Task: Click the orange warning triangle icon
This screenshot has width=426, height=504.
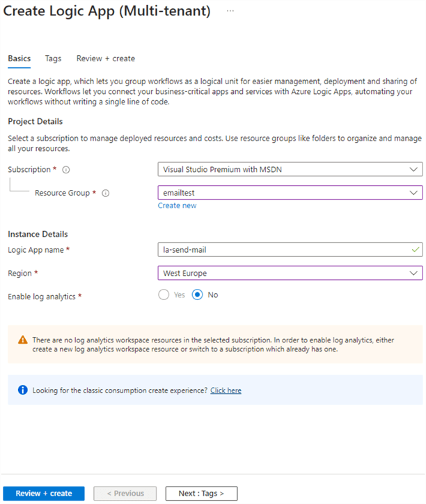Action: click(23, 340)
